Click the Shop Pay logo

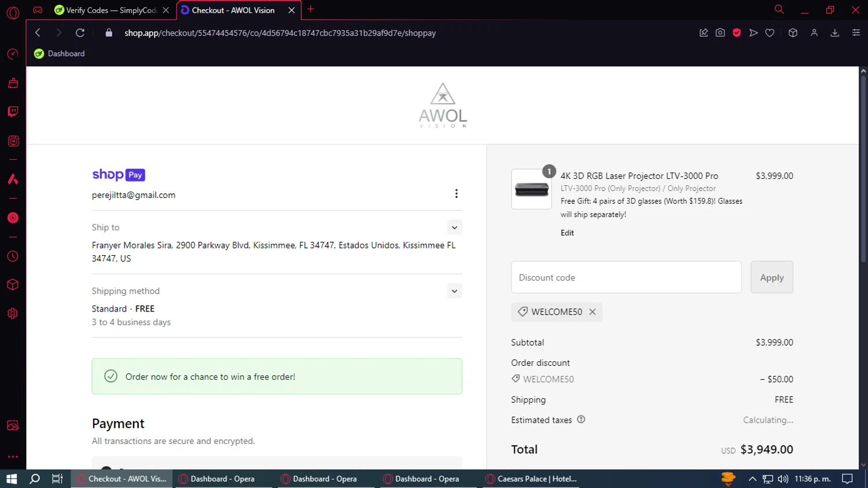click(119, 174)
